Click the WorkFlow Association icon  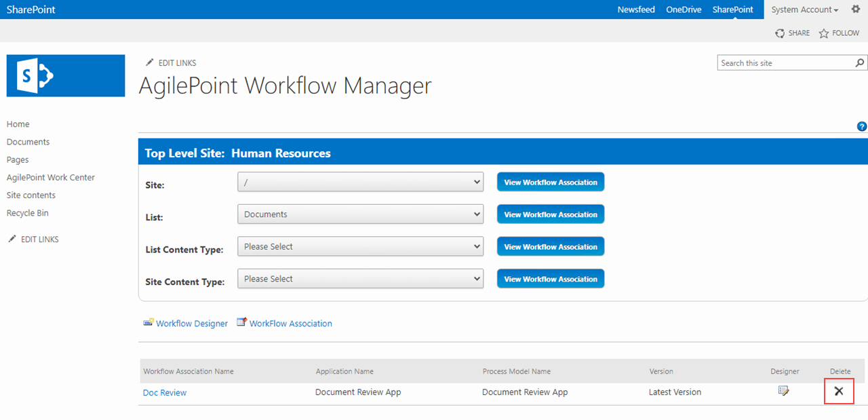[x=241, y=322]
